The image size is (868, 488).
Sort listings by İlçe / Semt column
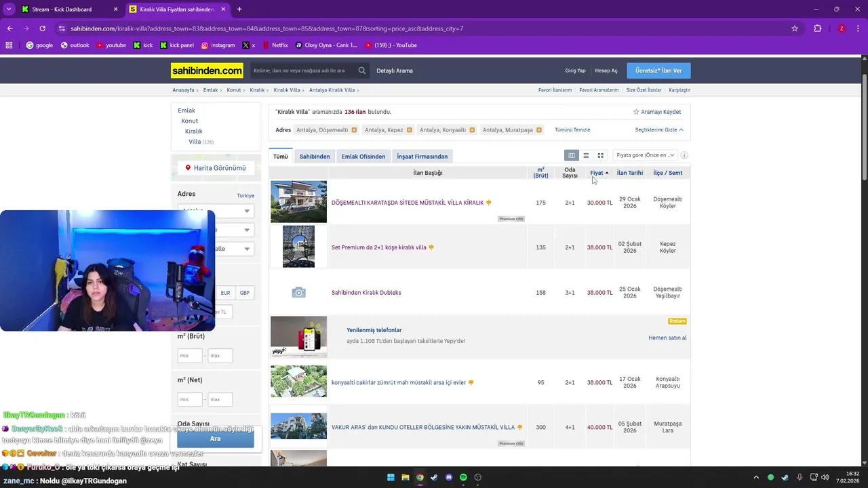[668, 173]
